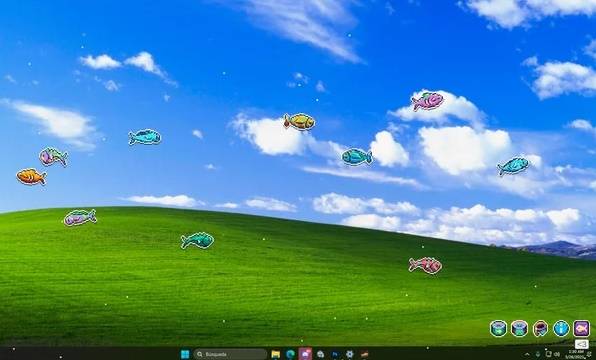The height and width of the screenshot is (360, 596).
Task: Open the clock and date flyout
Action: pos(574,354)
